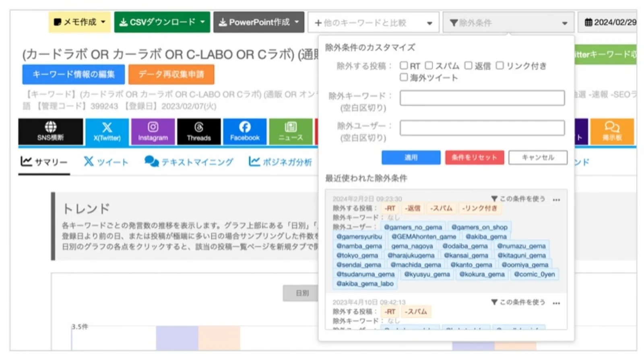Use the 2024年2月2日 condition via この条件を使う

coord(518,199)
